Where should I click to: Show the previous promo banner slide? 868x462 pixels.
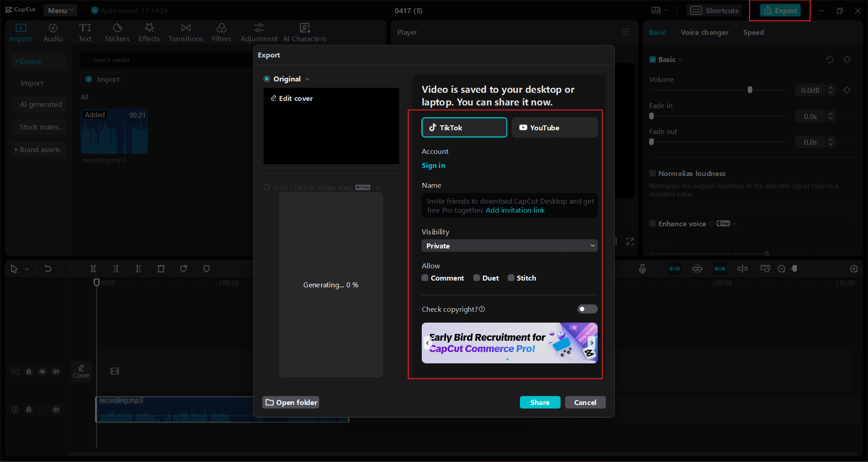coord(427,343)
